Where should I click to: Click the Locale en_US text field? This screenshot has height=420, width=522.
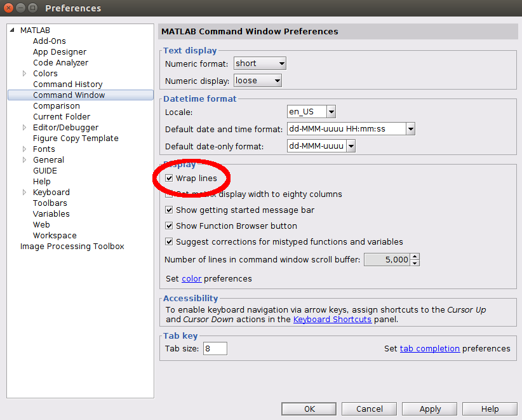coord(307,112)
